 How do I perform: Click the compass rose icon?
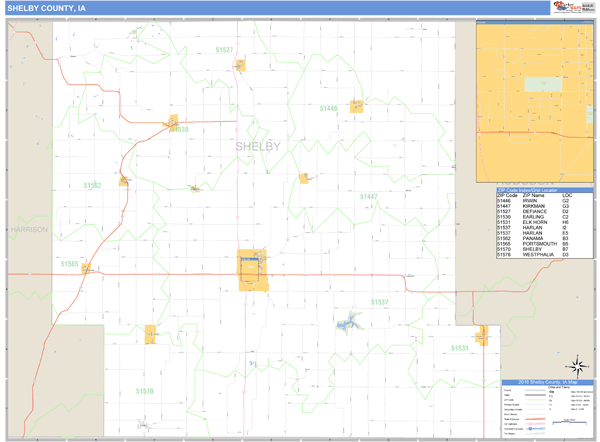(578, 366)
